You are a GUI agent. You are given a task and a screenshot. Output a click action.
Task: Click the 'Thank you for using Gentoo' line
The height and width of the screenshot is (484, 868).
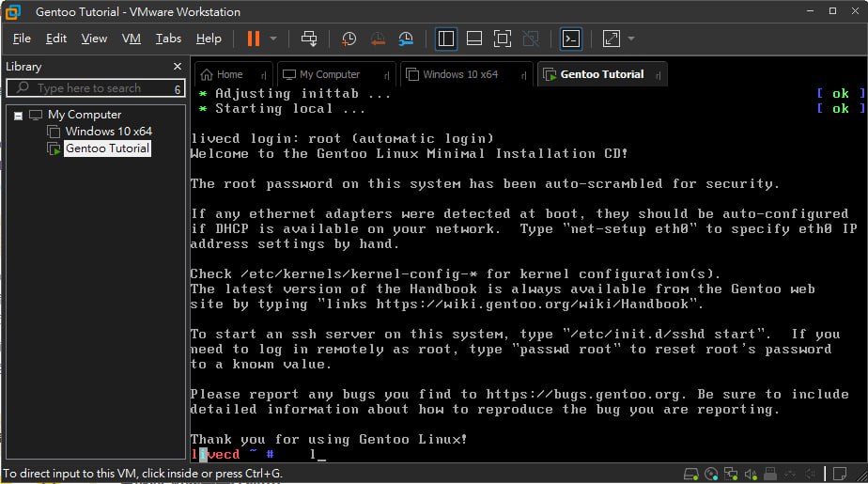click(x=329, y=440)
